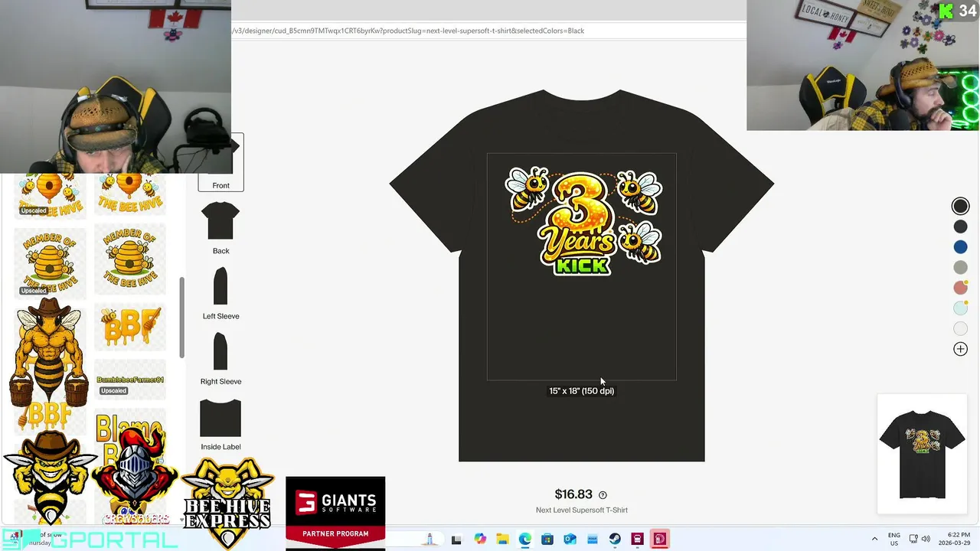Click the price info question mark icon
This screenshot has height=551, width=980.
(603, 495)
